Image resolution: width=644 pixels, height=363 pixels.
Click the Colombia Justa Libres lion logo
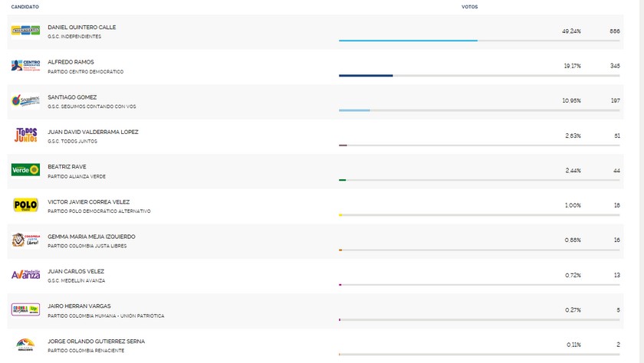pyautogui.click(x=25, y=240)
